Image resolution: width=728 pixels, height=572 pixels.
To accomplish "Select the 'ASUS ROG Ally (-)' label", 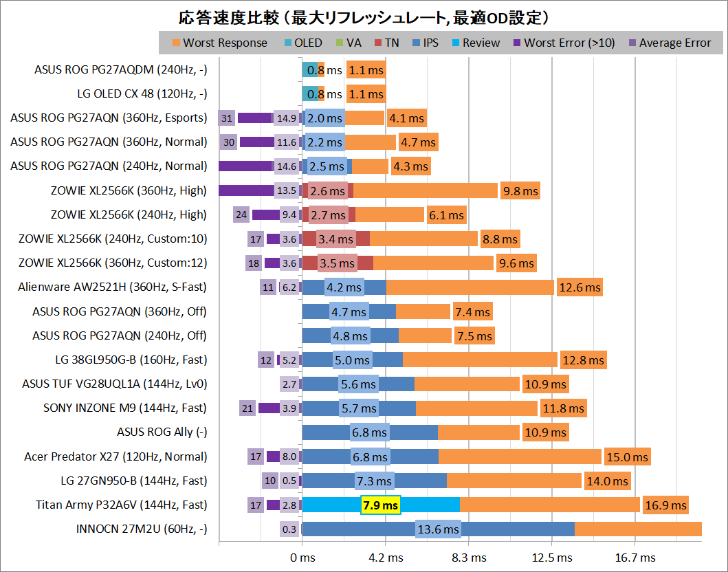I will tap(162, 432).
